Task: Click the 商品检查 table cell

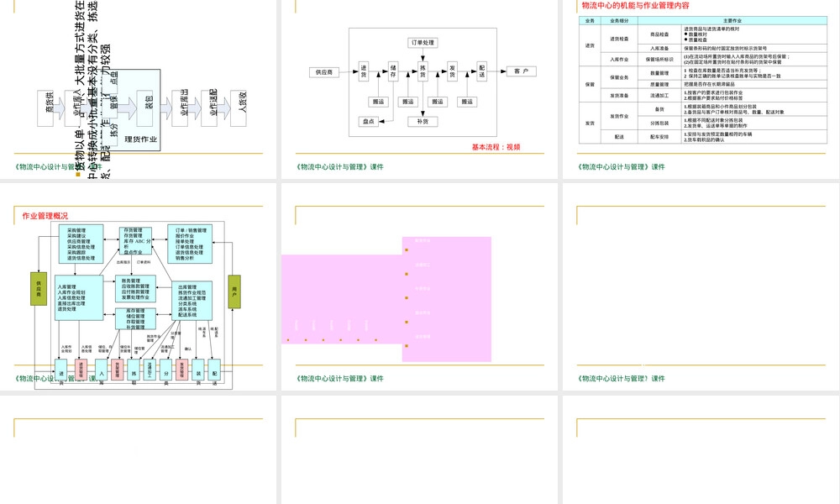Action: [x=659, y=34]
